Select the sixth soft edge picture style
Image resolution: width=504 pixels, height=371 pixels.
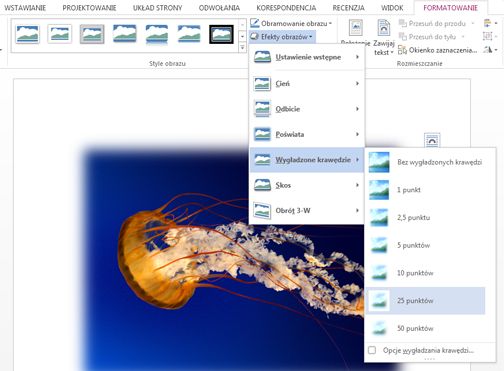point(189,34)
